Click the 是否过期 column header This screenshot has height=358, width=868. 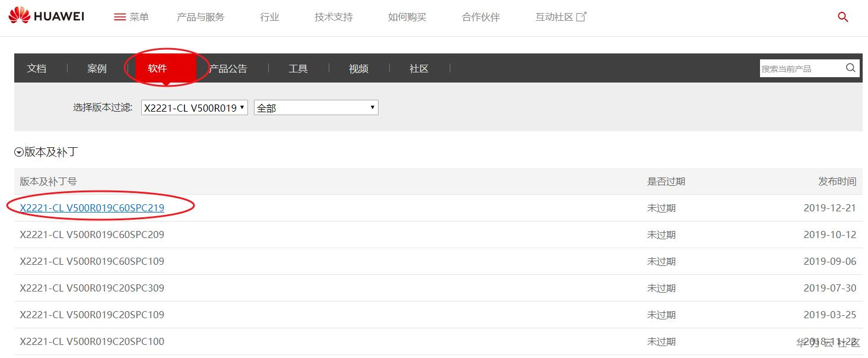pos(666,181)
